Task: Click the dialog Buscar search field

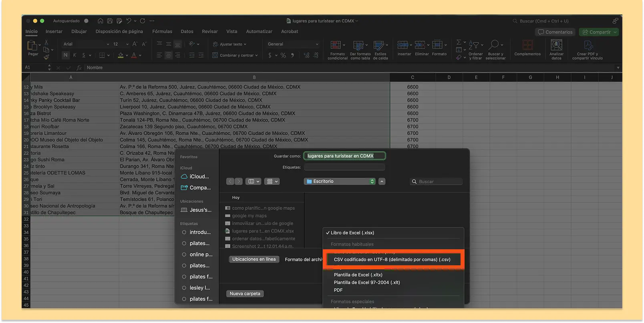Action: (x=436, y=182)
